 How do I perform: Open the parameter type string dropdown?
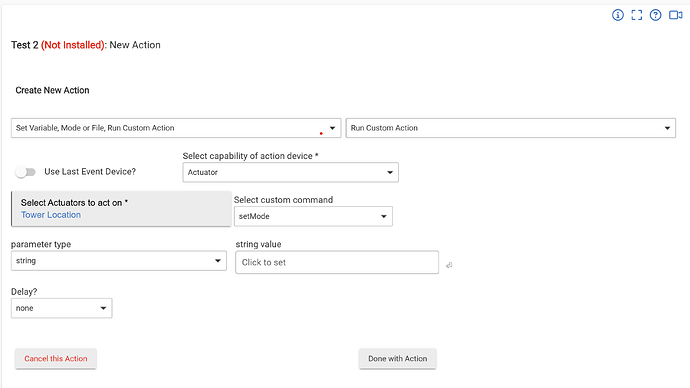pyautogui.click(x=119, y=261)
